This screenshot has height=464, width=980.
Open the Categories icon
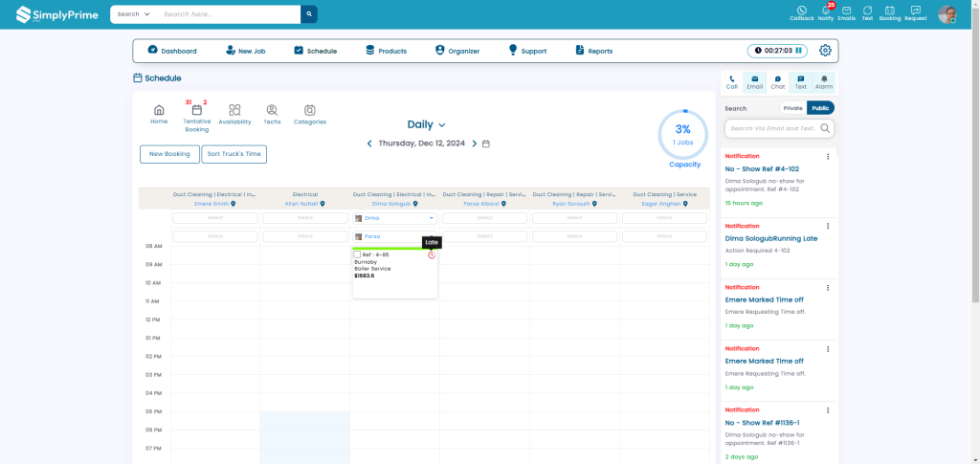[310, 114]
